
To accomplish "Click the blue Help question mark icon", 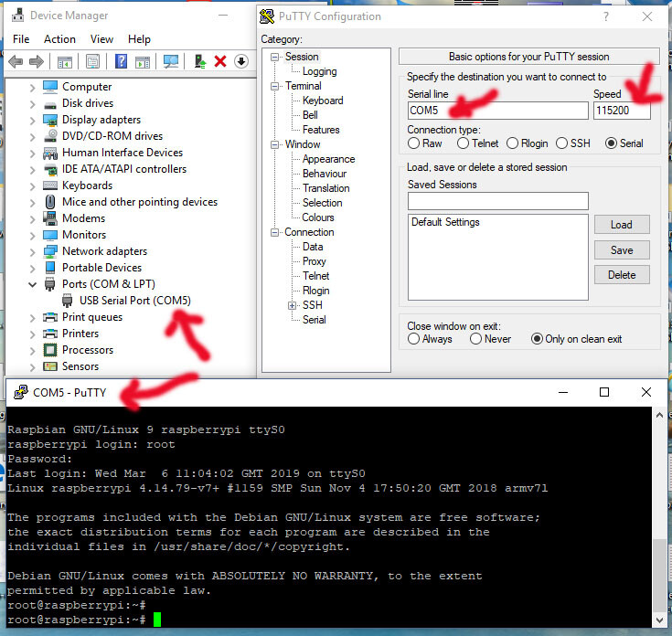I will (x=120, y=62).
